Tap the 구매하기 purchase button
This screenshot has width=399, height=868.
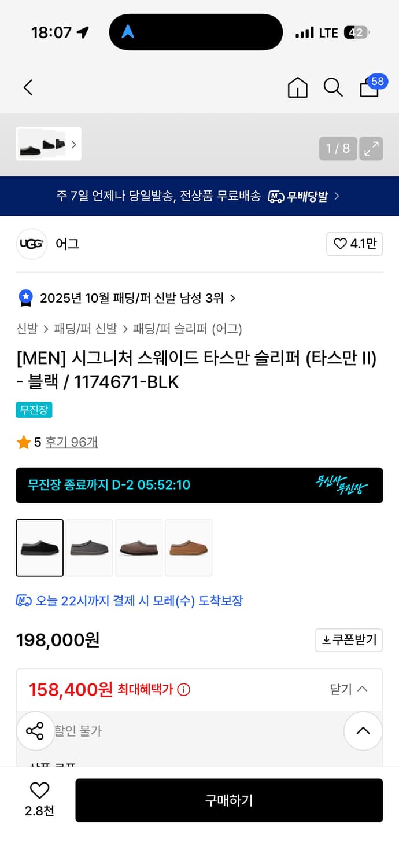[x=229, y=800]
